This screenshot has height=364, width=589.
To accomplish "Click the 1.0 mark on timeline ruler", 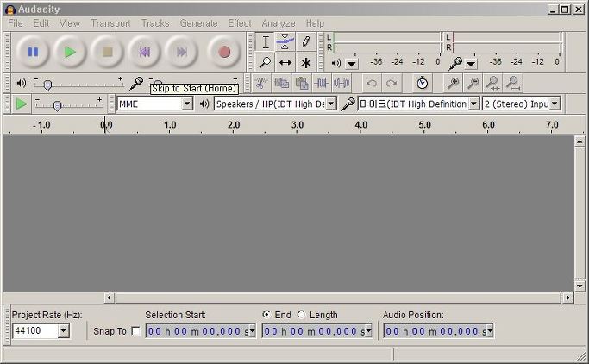I will pos(170,125).
